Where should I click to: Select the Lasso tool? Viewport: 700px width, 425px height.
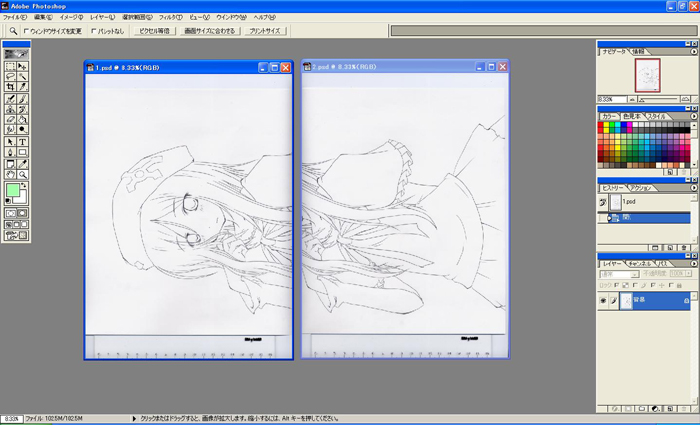coord(10,76)
